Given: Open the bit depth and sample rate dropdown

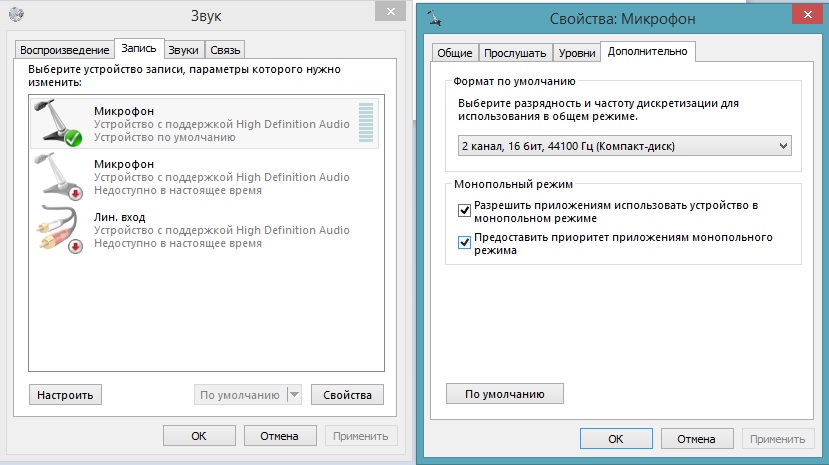Looking at the screenshot, I should [624, 146].
